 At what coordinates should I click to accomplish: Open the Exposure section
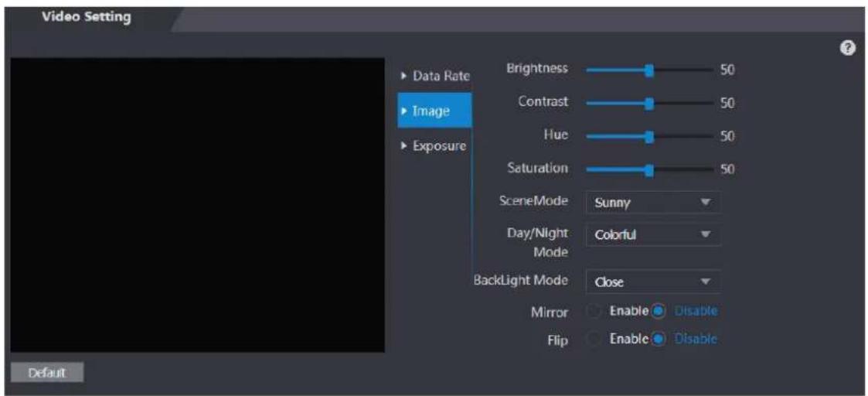tap(434, 147)
